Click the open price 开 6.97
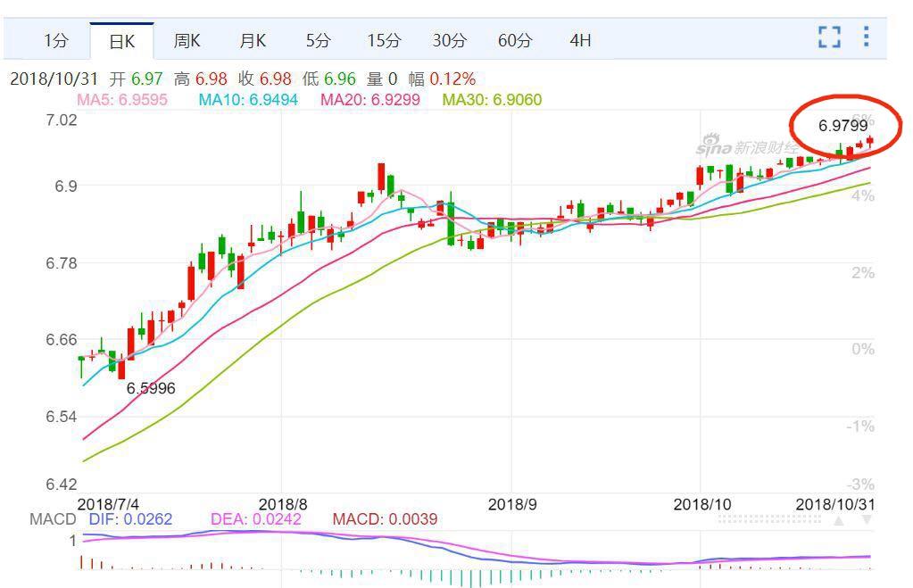The width and height of the screenshot is (913, 588). tap(137, 79)
